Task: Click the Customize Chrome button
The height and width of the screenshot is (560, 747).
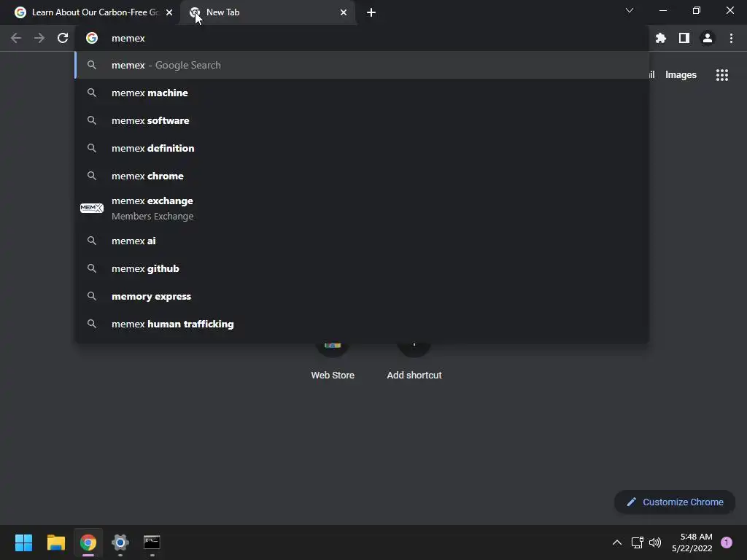Action: [675, 502]
